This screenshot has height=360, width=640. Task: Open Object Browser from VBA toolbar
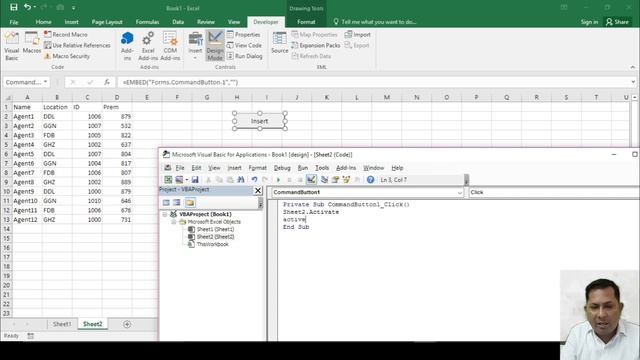pyautogui.click(x=346, y=180)
